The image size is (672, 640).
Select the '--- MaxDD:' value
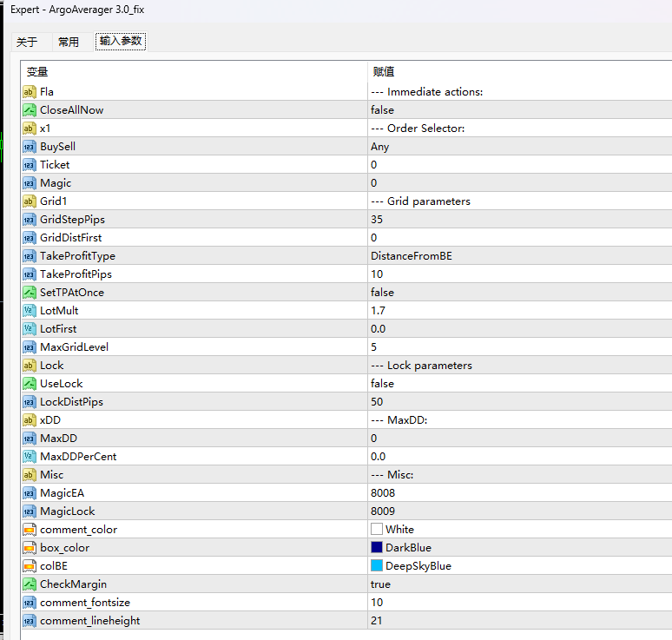click(x=399, y=420)
